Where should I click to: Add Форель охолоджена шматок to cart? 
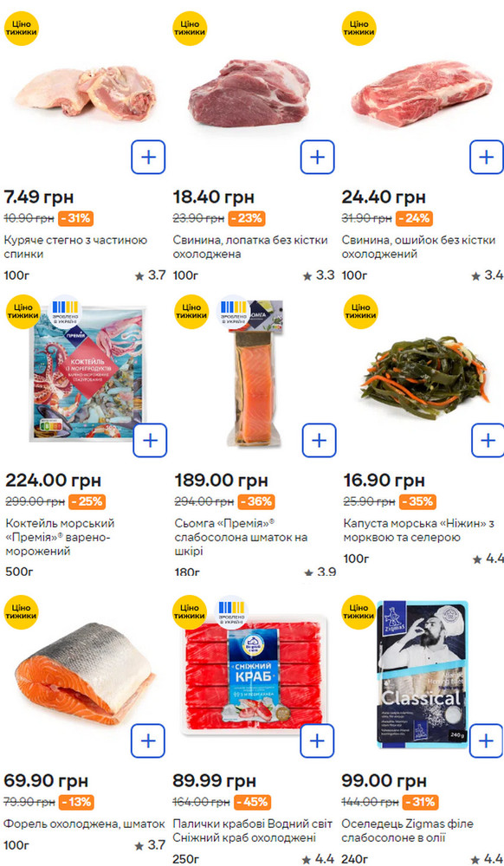coord(148,740)
